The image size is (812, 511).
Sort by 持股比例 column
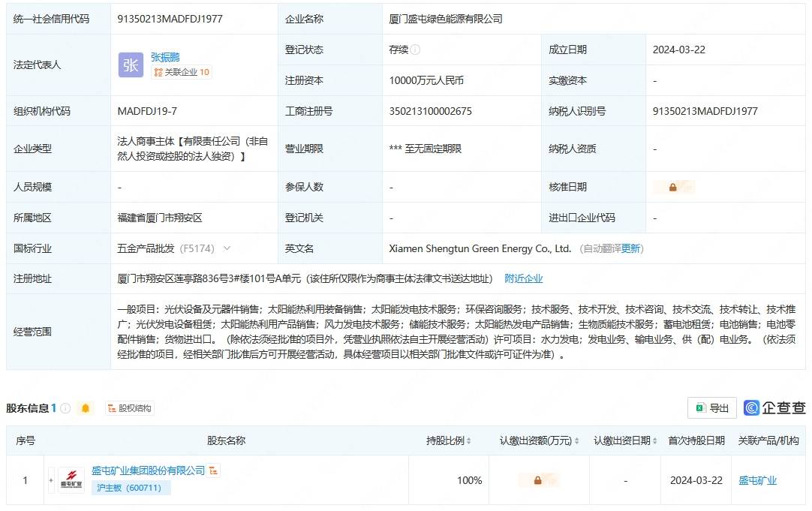pyautogui.click(x=470, y=441)
